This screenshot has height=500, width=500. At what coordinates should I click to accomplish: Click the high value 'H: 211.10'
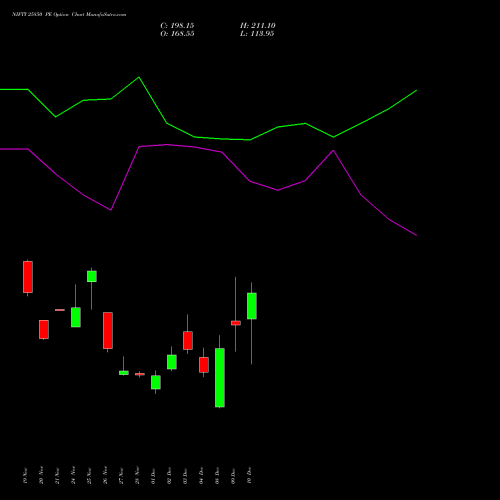pyautogui.click(x=257, y=26)
